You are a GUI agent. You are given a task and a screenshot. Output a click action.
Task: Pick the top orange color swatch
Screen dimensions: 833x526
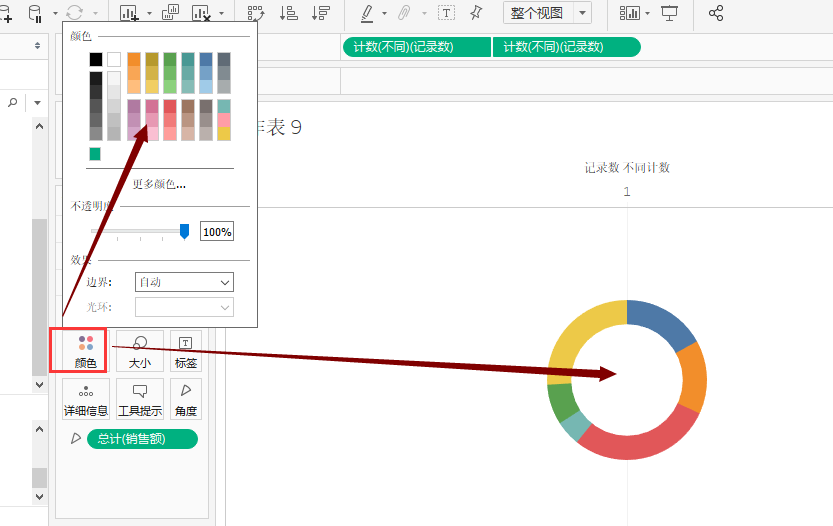134,60
